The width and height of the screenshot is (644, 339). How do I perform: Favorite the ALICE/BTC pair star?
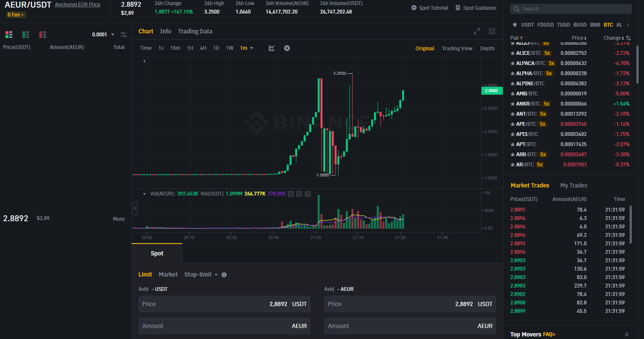pyautogui.click(x=513, y=53)
